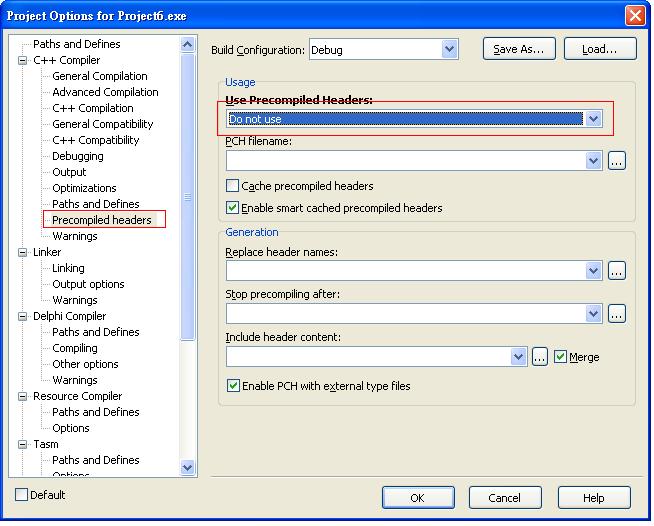The image size is (654, 526).
Task: Click the tree vertical scrollbar thumb
Action: [188, 197]
